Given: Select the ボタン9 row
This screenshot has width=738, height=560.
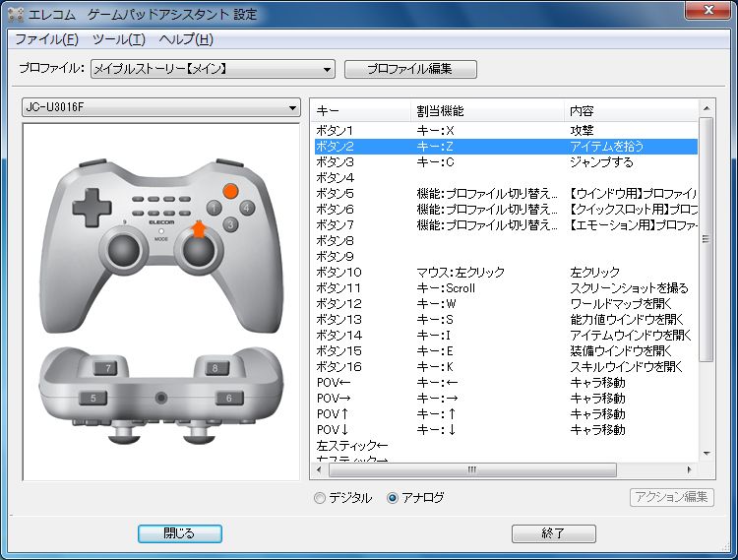Looking at the screenshot, I should (x=506, y=257).
